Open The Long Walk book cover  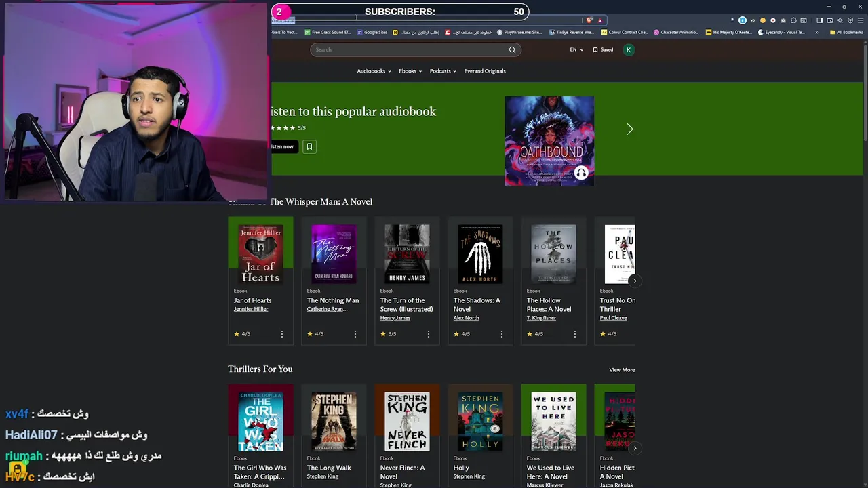pos(334,422)
